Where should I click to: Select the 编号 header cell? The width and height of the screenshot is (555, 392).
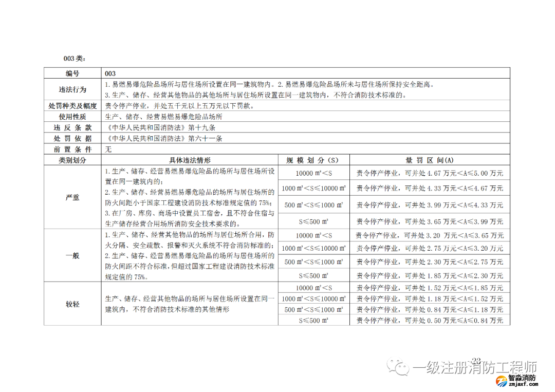(x=72, y=74)
